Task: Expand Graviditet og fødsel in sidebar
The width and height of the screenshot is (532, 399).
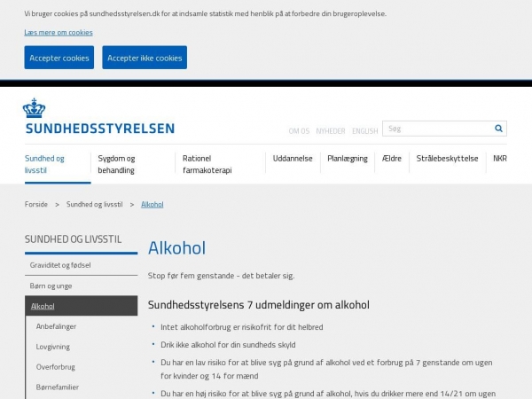Action: [60, 264]
